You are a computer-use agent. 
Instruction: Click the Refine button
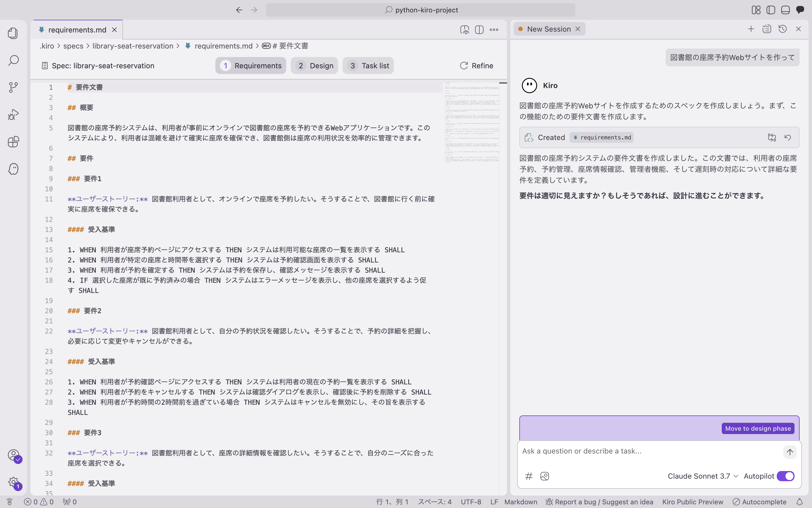click(476, 65)
